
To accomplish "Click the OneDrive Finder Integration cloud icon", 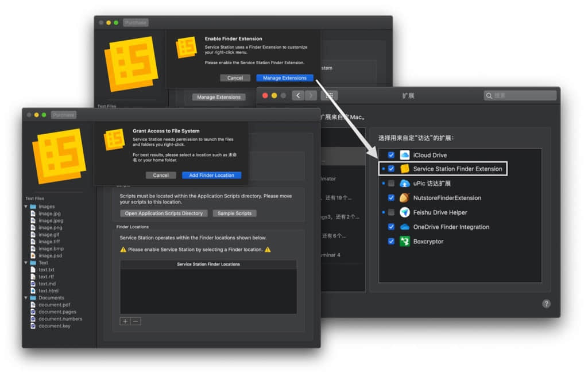I will (405, 227).
